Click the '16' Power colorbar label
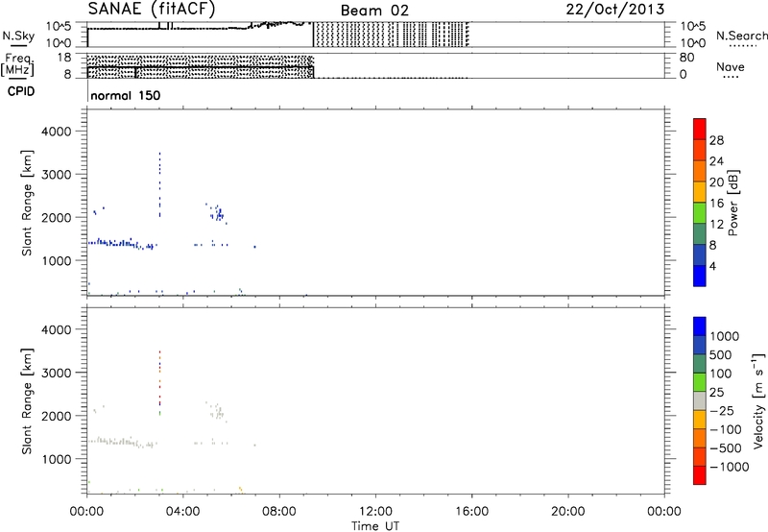This screenshot has height=532, width=768. 716,204
